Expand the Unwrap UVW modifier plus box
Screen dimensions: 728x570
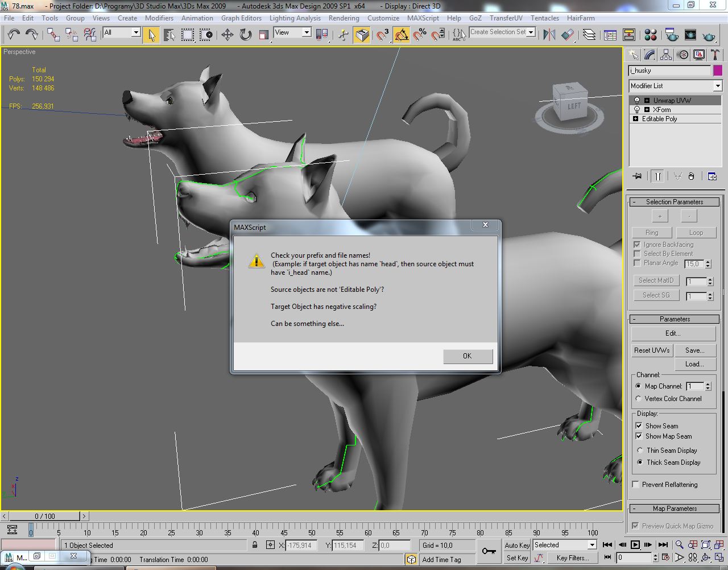point(647,101)
